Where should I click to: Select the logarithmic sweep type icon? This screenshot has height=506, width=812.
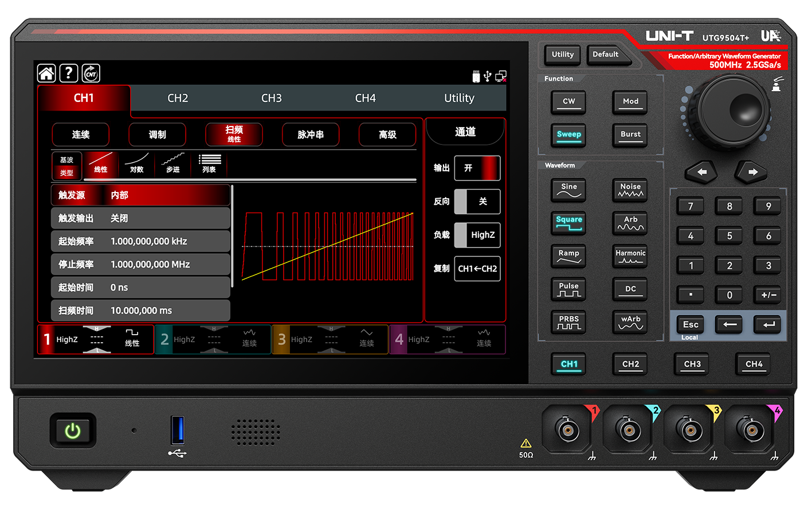pos(137,164)
